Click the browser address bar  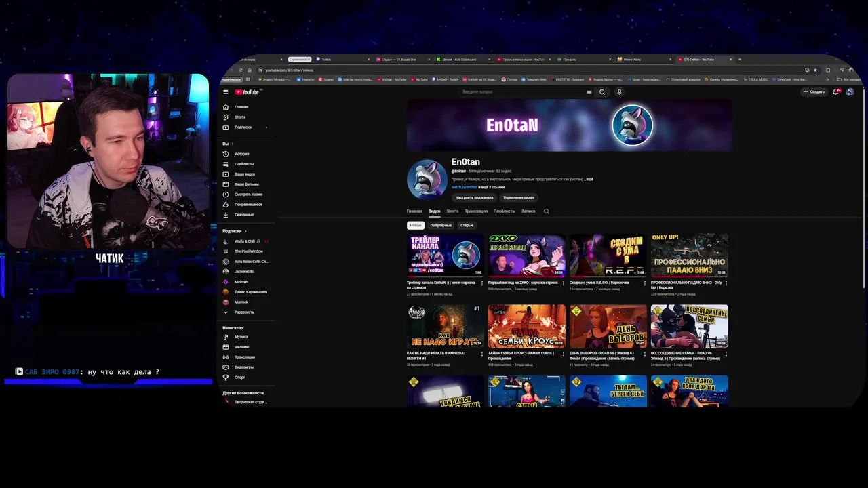pyautogui.click(x=529, y=70)
